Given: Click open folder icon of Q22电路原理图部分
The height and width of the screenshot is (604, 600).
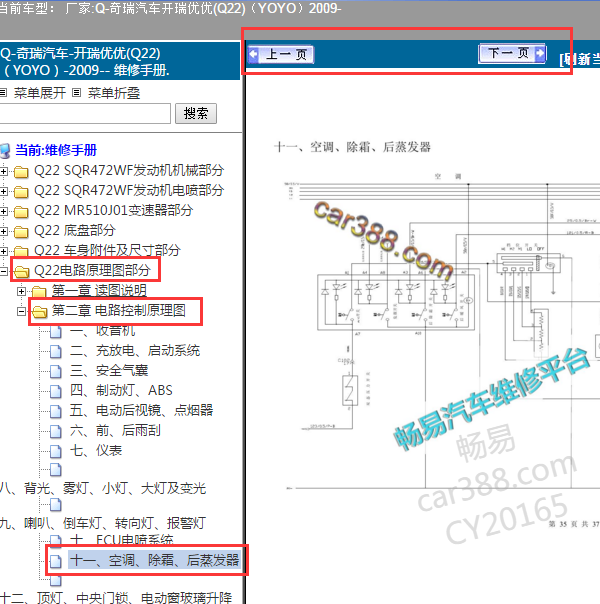Looking at the screenshot, I should click(x=22, y=272).
